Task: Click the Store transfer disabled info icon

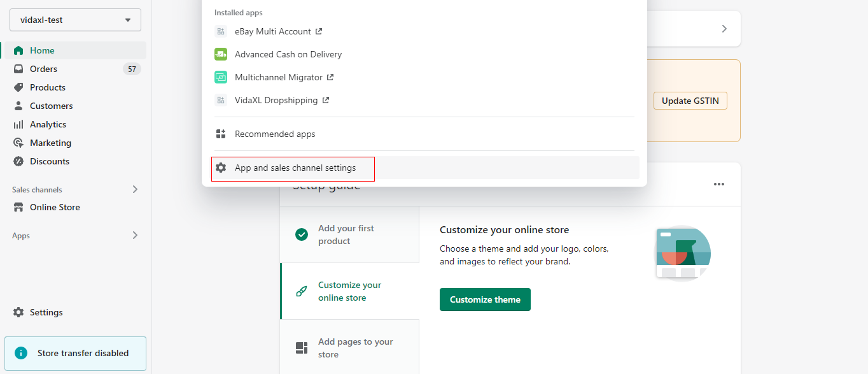Action: coord(21,353)
